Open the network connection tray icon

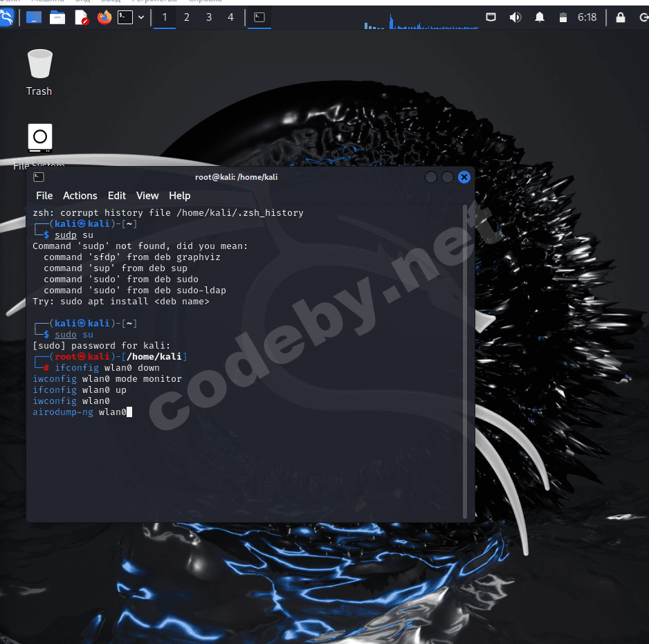491,17
